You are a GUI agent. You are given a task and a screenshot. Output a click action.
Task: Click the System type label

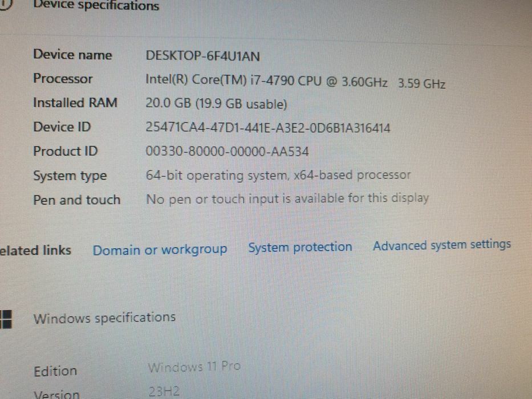70,176
